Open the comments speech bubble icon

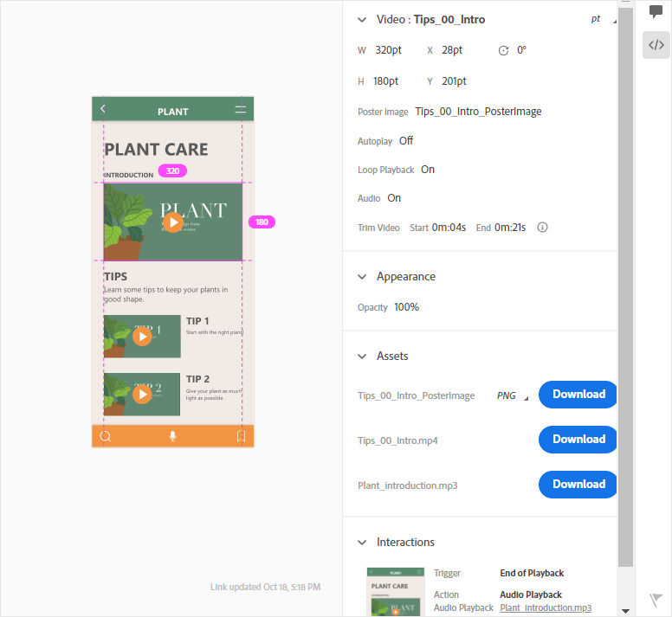[656, 11]
